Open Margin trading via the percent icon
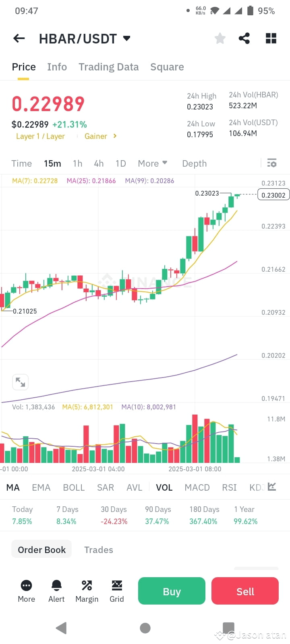290x644 pixels. point(87,590)
